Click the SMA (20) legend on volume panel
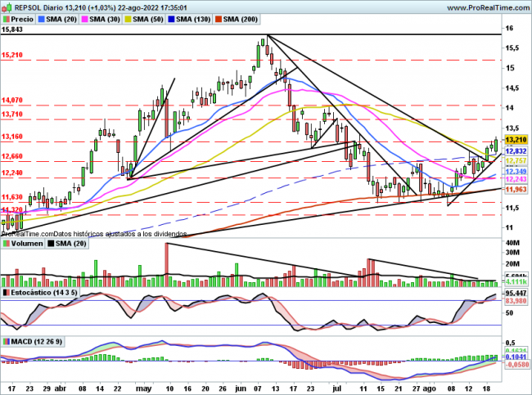532x395 pixels. pyautogui.click(x=68, y=244)
